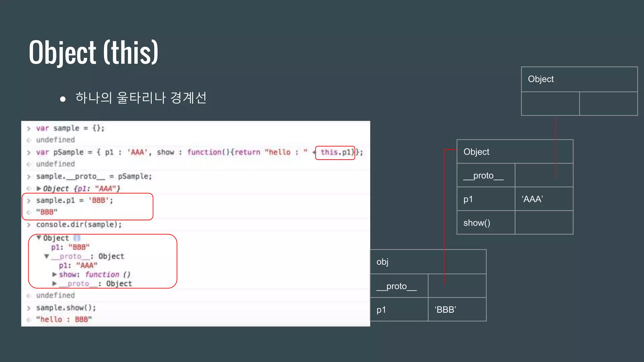Click the undefined output after console.dir
Screen dimensions: 644x362
pos(55,295)
